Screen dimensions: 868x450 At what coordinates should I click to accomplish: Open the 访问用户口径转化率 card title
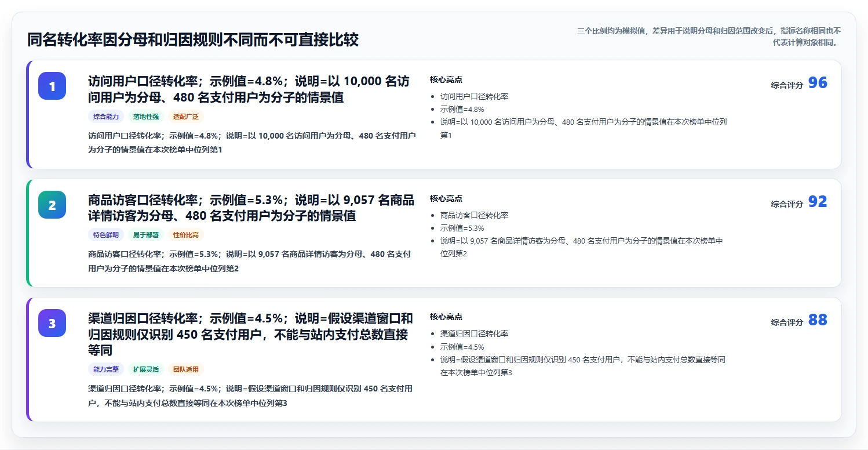(249, 89)
